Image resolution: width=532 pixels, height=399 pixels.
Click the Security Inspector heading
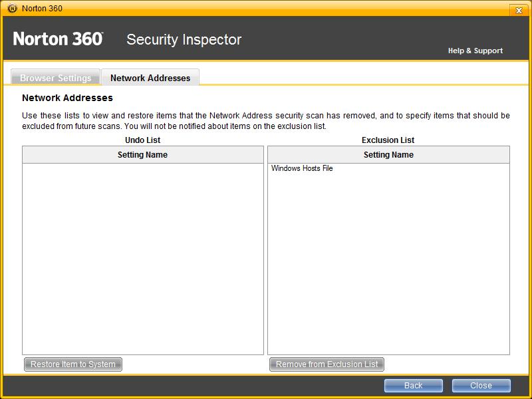pos(184,39)
